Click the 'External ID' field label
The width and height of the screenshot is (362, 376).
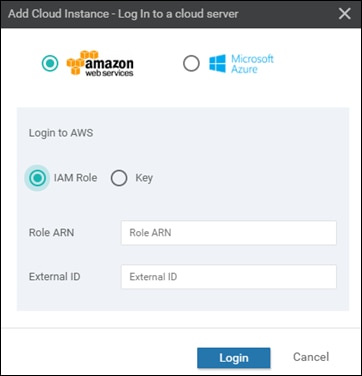pyautogui.click(x=54, y=276)
